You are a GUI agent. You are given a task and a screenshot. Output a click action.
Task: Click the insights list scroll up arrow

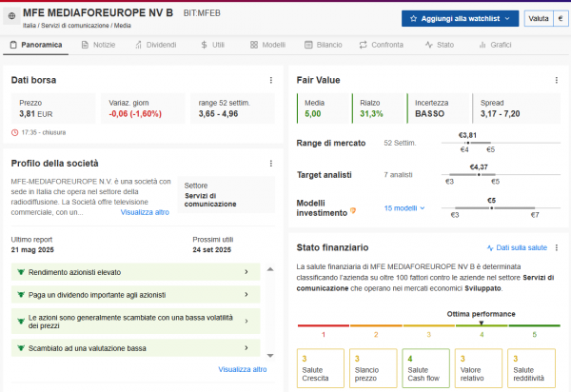270,269
